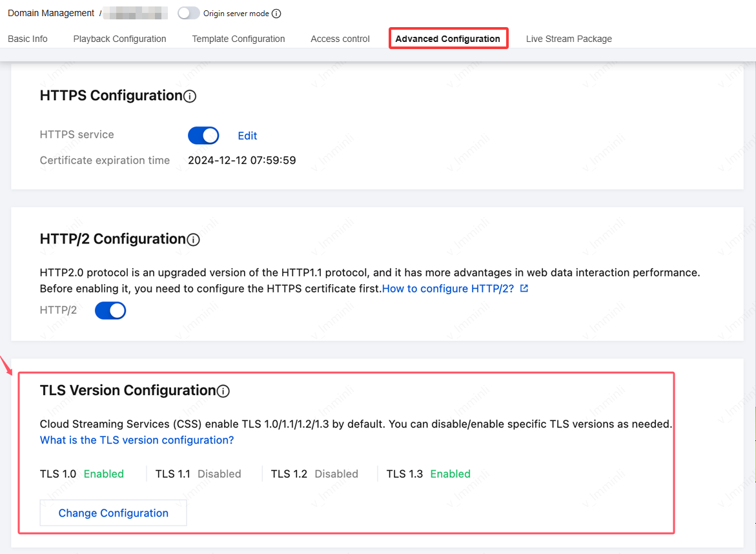Open 'What is the TLS version configuration?' link
This screenshot has width=756, height=554.
tap(137, 440)
